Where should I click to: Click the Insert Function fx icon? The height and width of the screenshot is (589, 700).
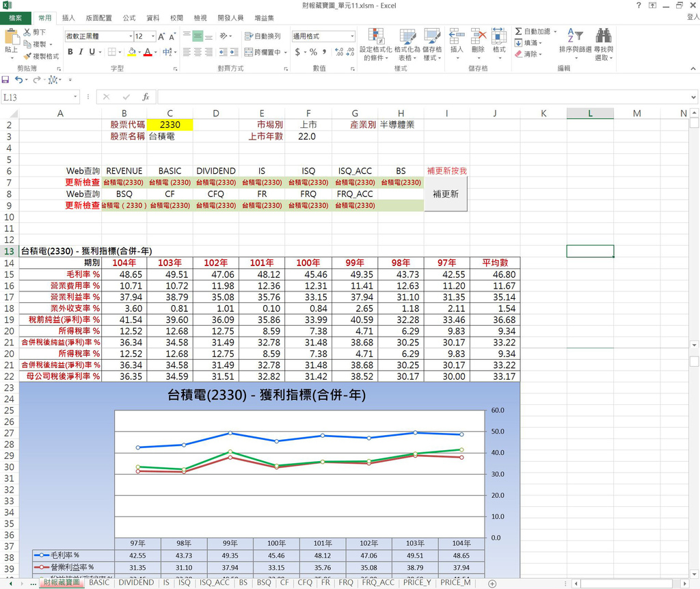[146, 97]
